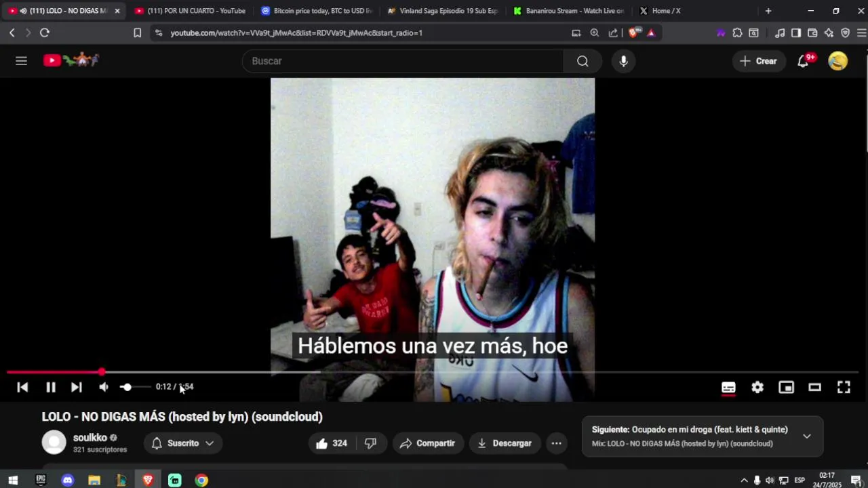Focus the Buscar search field
Screen dimensions: 868x488
tap(403, 61)
